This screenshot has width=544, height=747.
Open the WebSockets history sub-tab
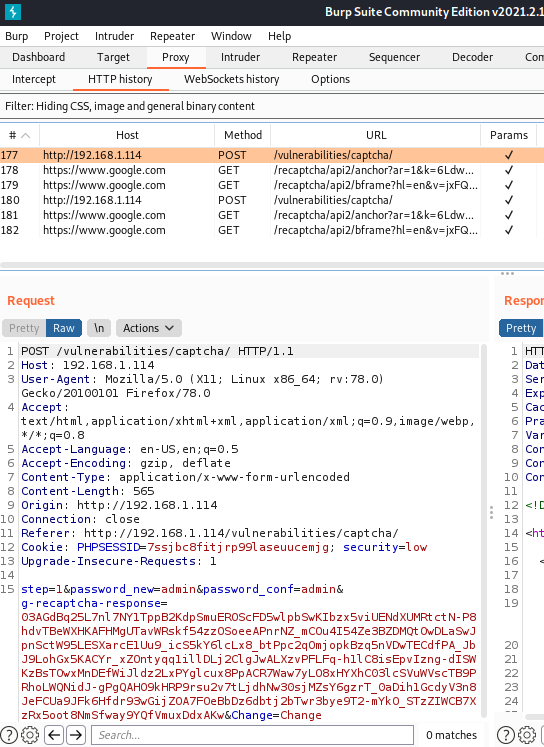pyautogui.click(x=232, y=79)
